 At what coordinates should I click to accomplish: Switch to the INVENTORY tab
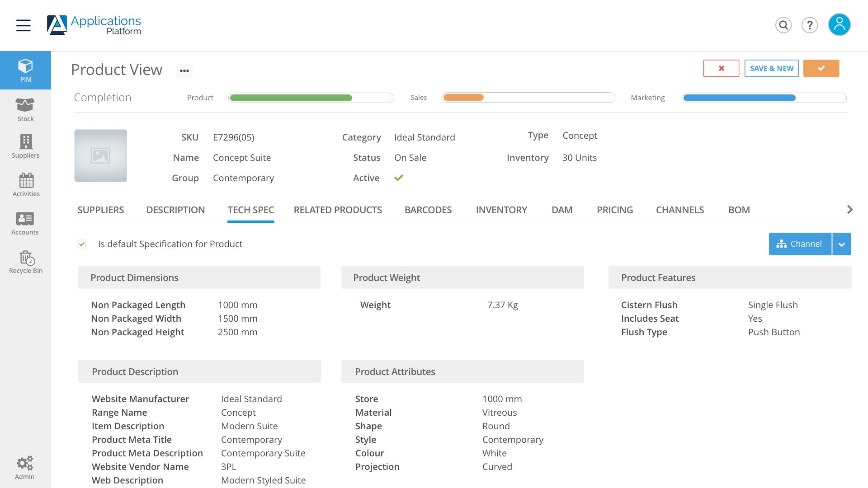[501, 210]
